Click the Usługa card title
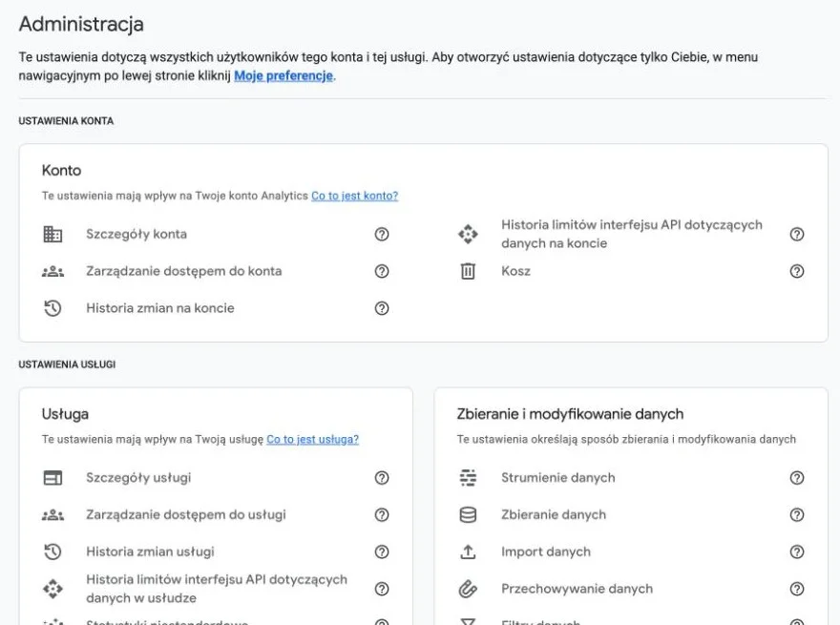 pyautogui.click(x=65, y=414)
